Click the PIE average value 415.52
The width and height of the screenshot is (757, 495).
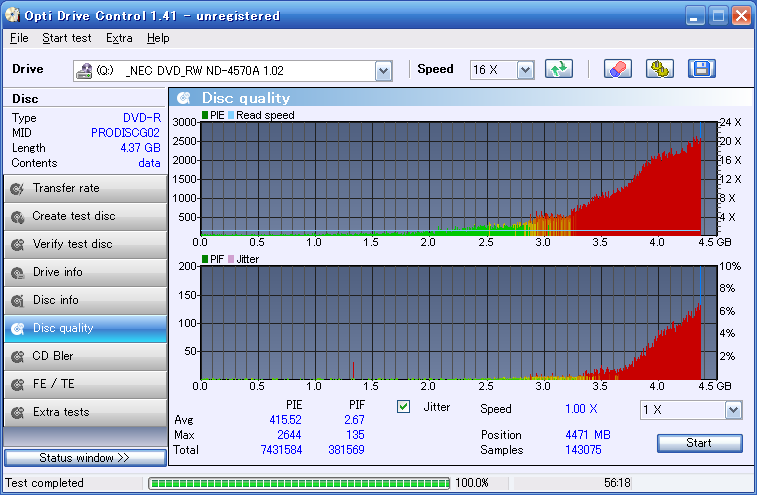285,420
